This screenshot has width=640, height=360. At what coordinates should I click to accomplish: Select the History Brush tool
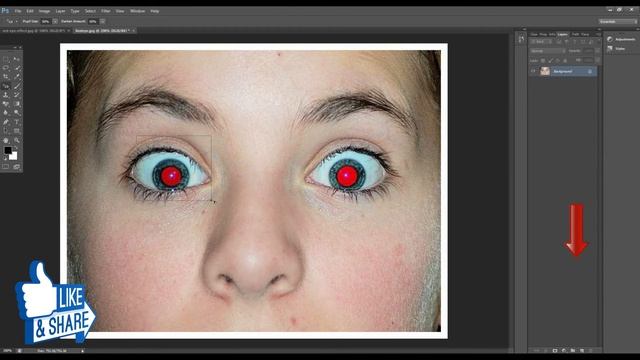point(17,95)
